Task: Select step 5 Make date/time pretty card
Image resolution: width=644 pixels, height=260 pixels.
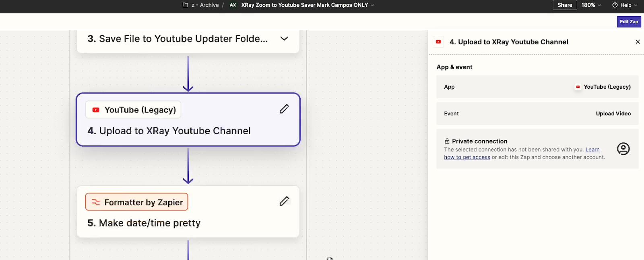Action: pos(188,212)
